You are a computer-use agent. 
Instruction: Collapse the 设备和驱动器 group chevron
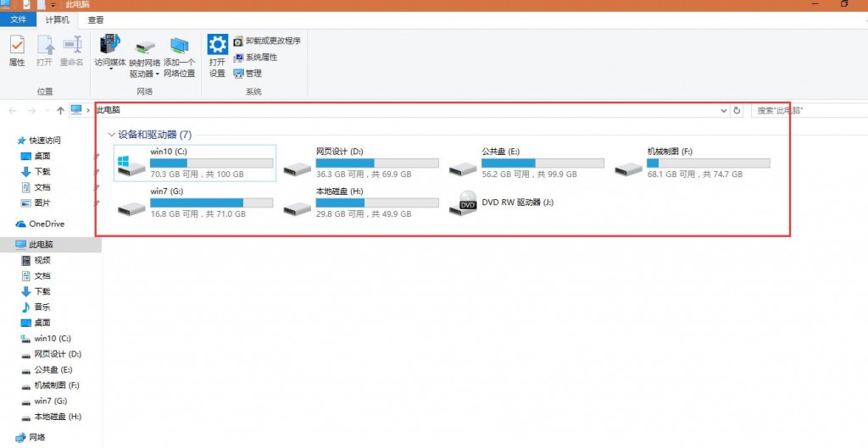pyautogui.click(x=111, y=135)
